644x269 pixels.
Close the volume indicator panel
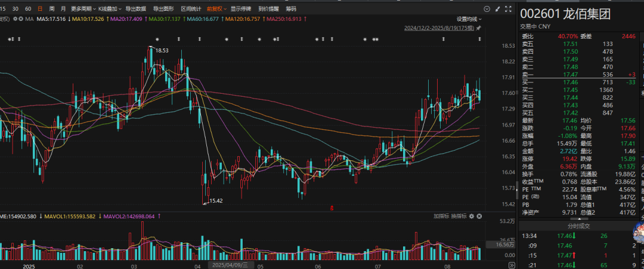click(x=479, y=216)
